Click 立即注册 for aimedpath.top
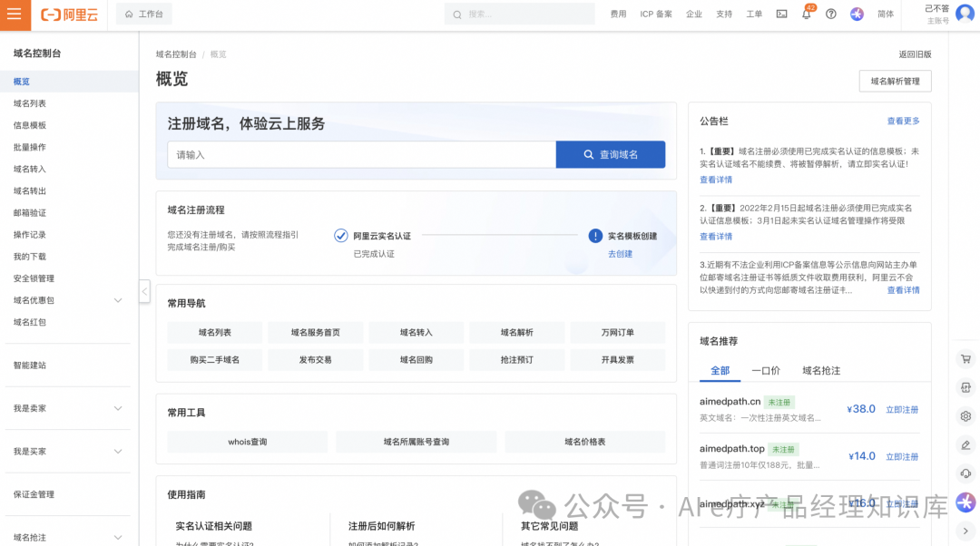The width and height of the screenshot is (980, 546). [x=902, y=457]
